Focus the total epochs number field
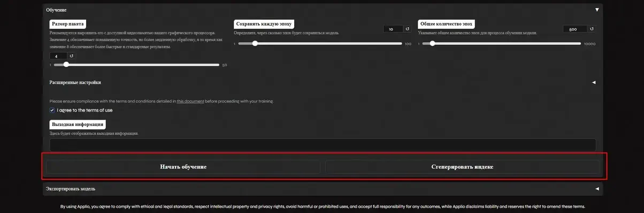644x213 pixels. 576,29
